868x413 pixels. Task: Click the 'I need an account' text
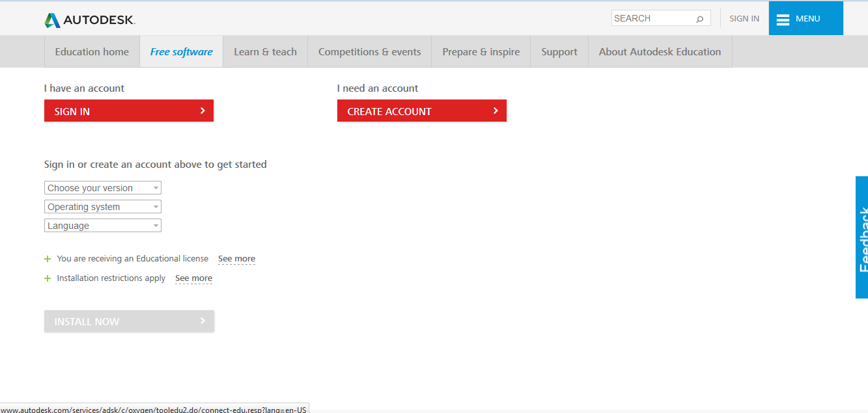point(378,88)
